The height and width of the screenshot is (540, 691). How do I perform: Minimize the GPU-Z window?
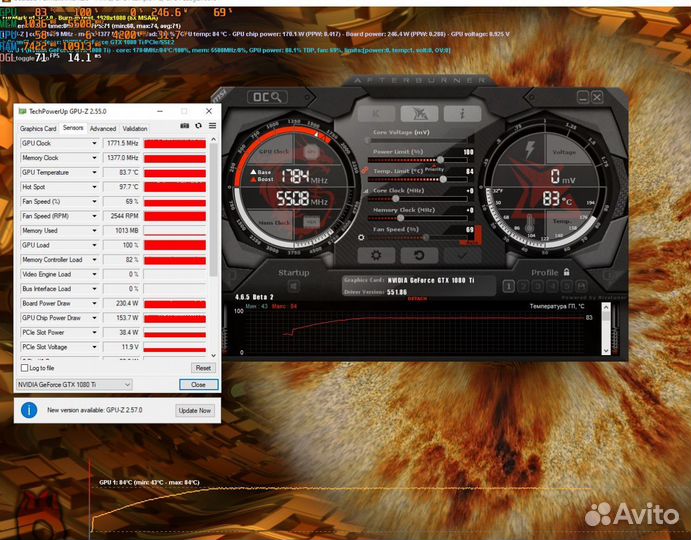pos(160,111)
